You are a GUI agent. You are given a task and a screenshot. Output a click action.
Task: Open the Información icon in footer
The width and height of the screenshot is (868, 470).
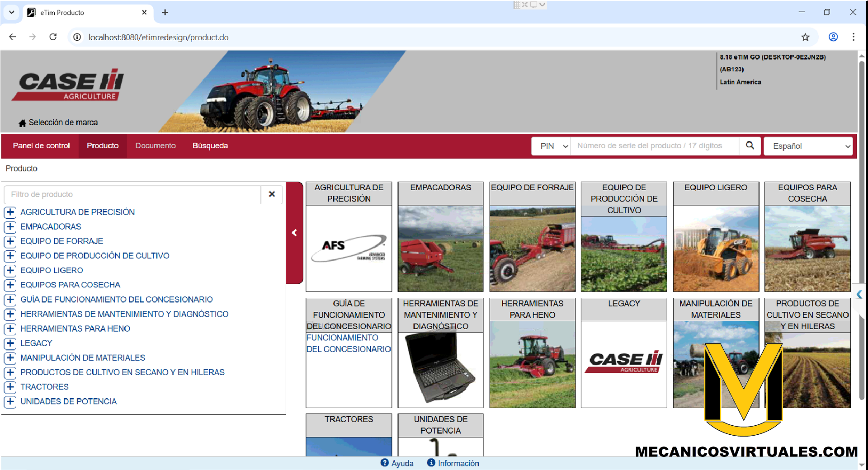[431, 463]
